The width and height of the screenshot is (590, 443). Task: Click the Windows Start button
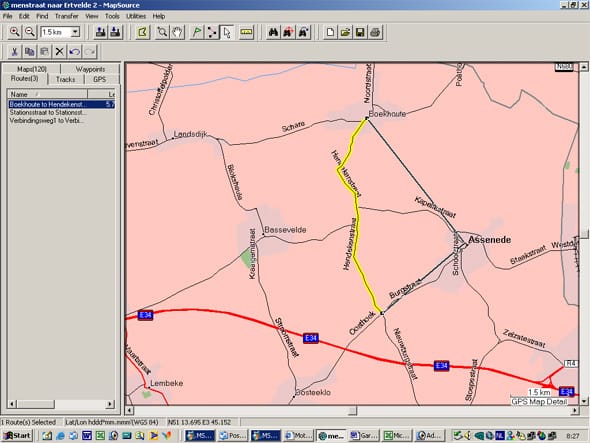point(17,435)
